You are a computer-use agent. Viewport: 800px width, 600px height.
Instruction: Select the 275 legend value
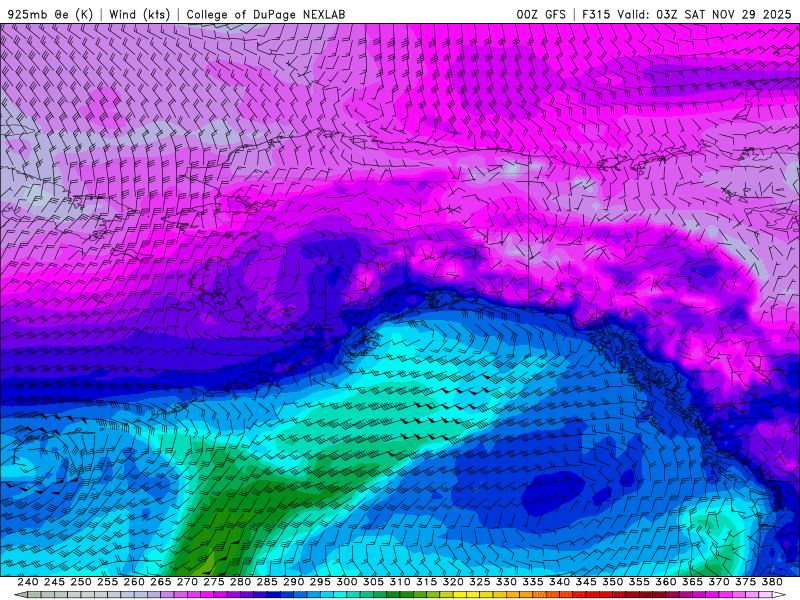click(x=214, y=582)
